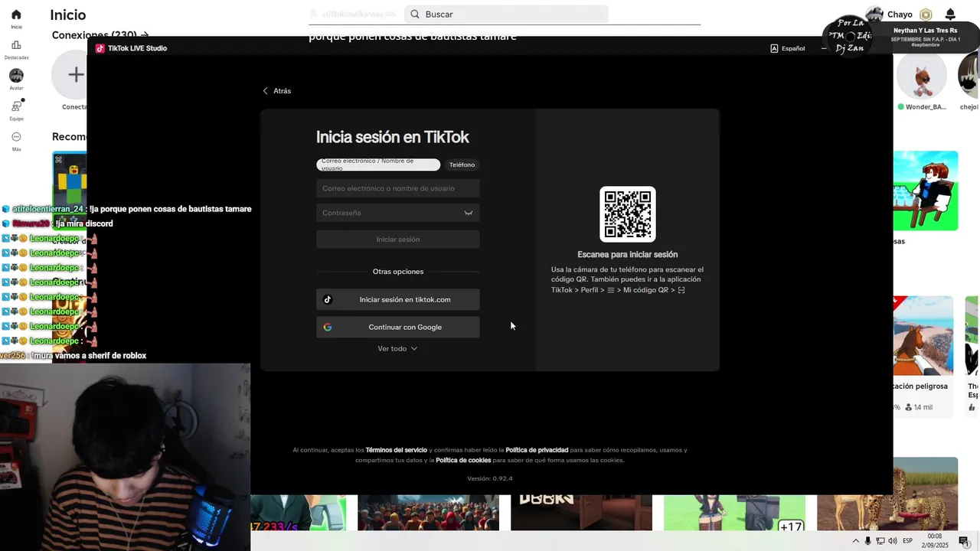Click the plus Conecta button in Roblox

click(75, 74)
